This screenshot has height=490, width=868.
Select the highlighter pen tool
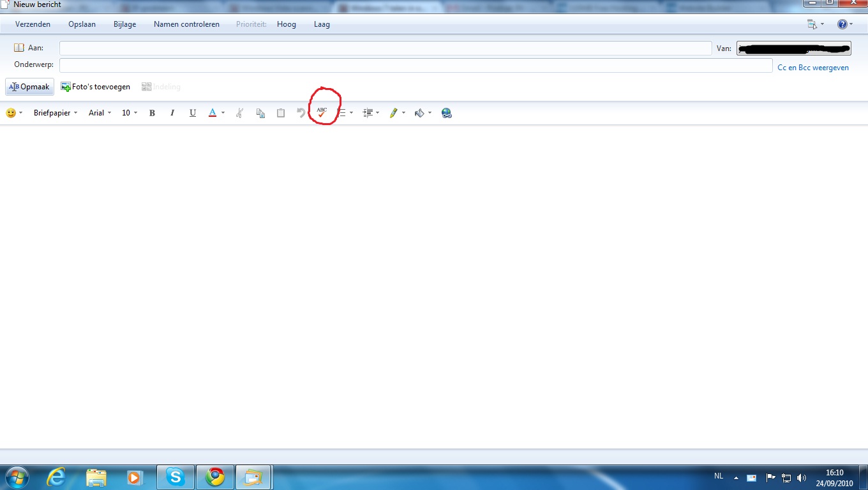394,113
